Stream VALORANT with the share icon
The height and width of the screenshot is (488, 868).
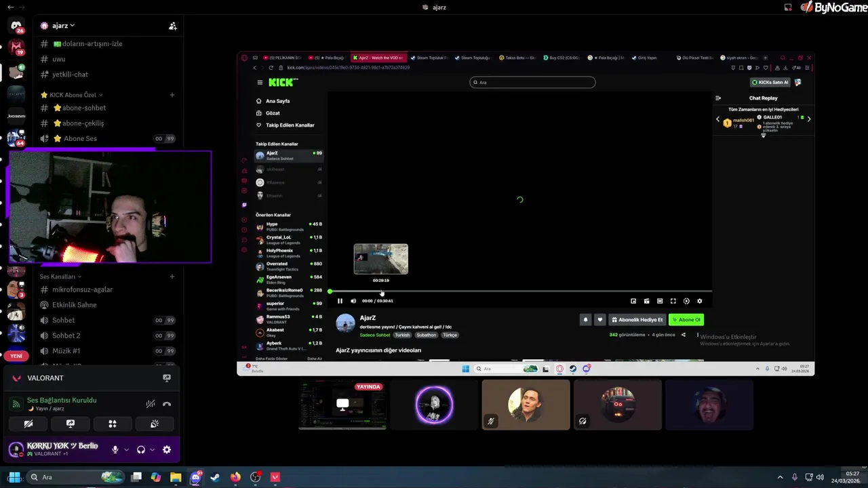(x=167, y=378)
